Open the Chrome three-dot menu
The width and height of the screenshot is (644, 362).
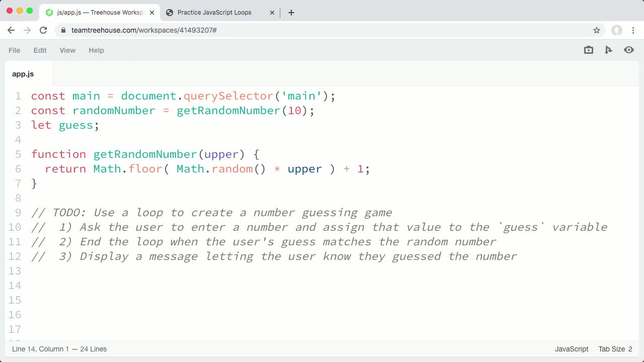(633, 30)
